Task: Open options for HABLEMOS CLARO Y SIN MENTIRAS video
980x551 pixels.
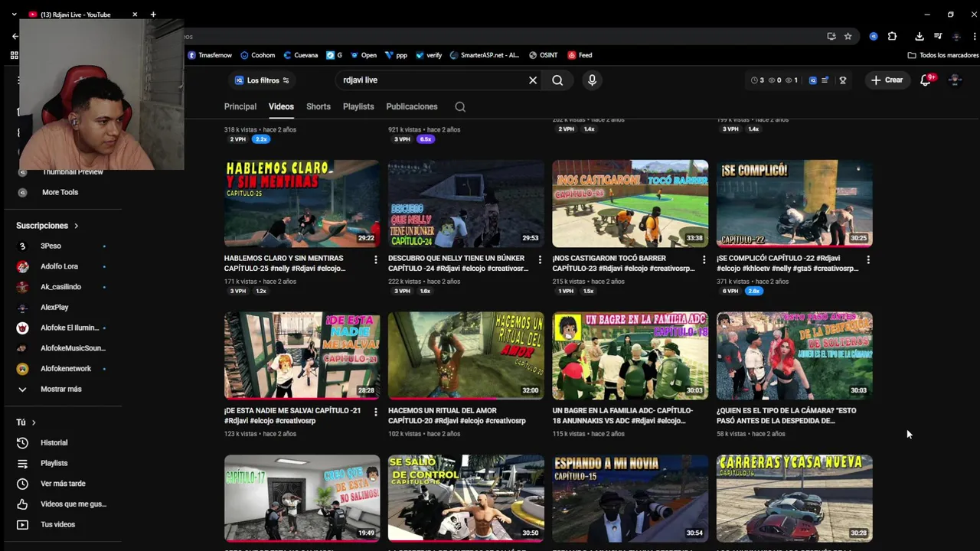Action: (375, 260)
